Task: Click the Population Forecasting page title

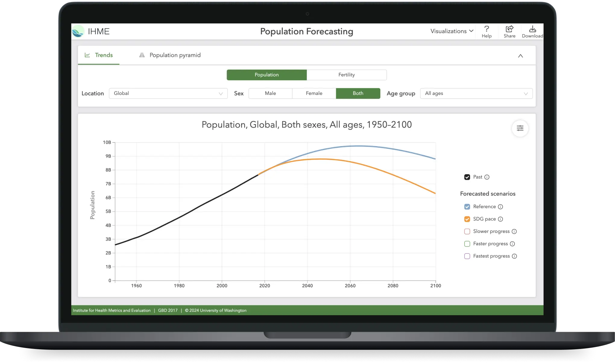Action: 307,31
